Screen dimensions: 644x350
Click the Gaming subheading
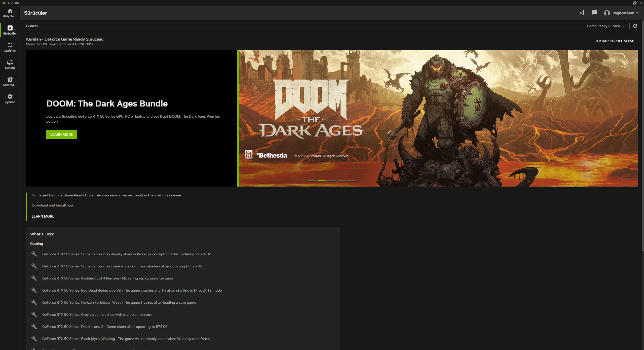tap(36, 243)
